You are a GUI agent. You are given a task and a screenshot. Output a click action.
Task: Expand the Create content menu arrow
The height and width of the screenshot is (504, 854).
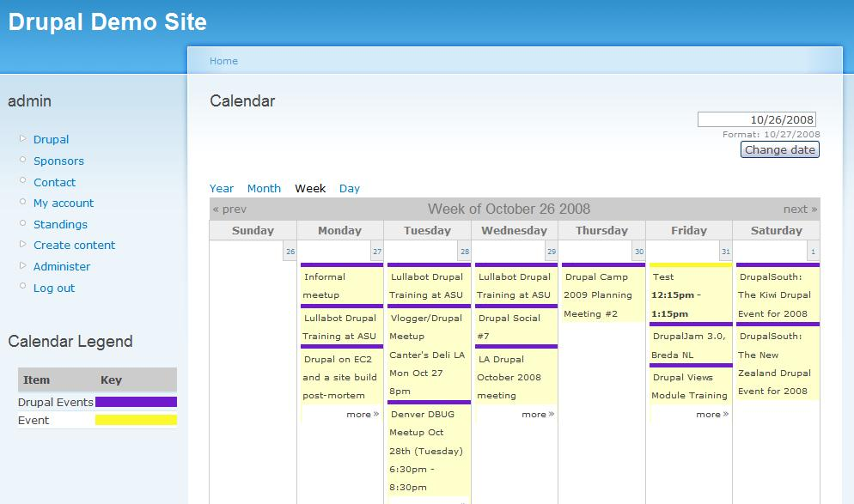23,245
